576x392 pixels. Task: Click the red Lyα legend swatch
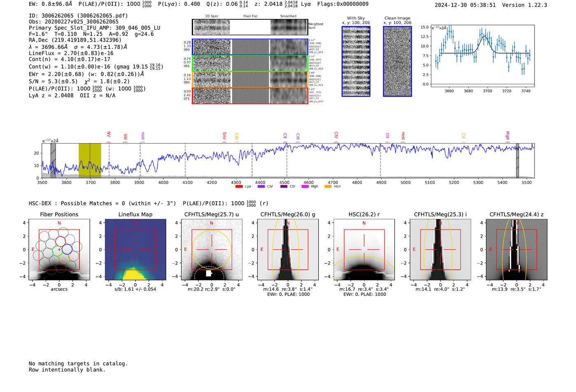[239, 187]
